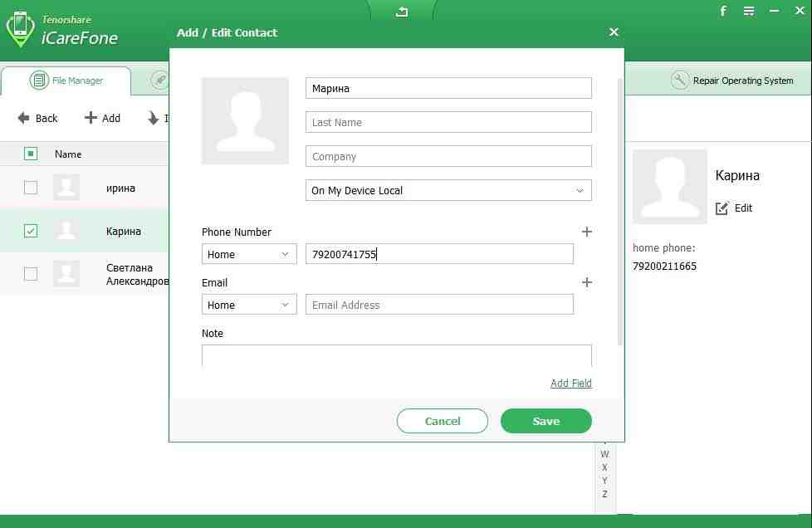
Task: Click the first name field containing Марина
Action: coord(448,88)
